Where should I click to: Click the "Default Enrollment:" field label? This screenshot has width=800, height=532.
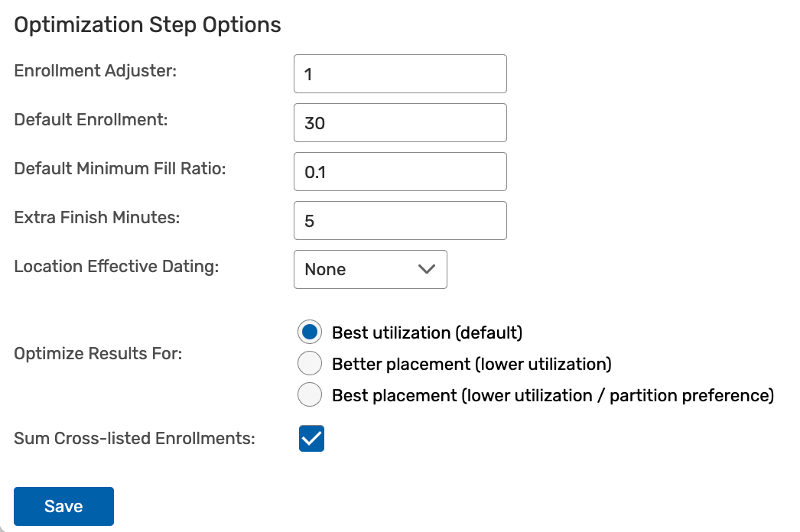coord(91,120)
